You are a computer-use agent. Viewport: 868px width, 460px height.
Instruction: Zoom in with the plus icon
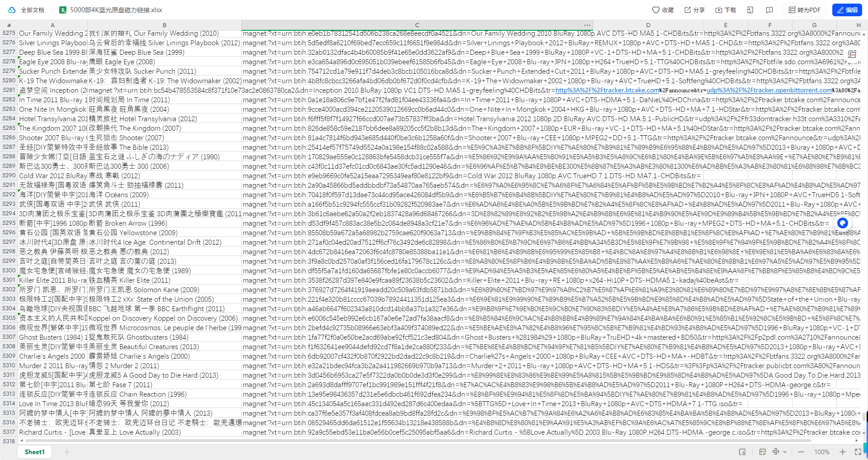click(843, 452)
